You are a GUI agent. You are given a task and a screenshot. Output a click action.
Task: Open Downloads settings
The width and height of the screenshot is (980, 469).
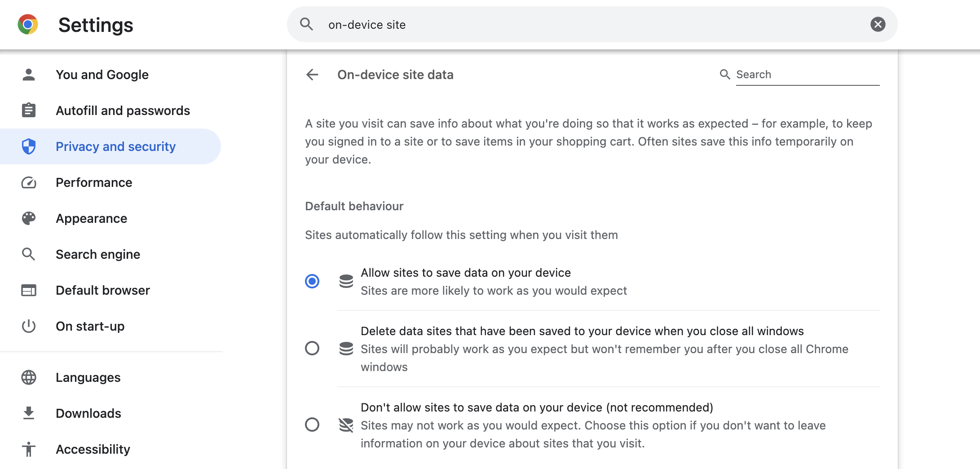pyautogui.click(x=88, y=413)
